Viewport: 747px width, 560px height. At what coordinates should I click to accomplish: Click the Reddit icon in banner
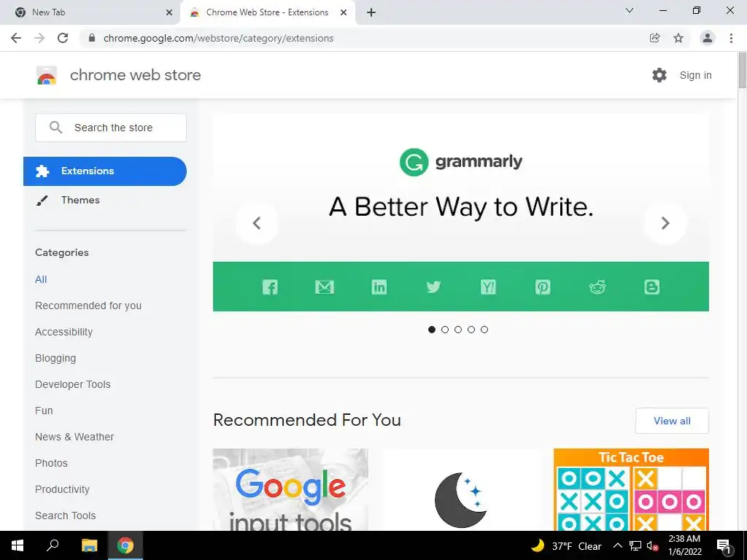click(597, 287)
